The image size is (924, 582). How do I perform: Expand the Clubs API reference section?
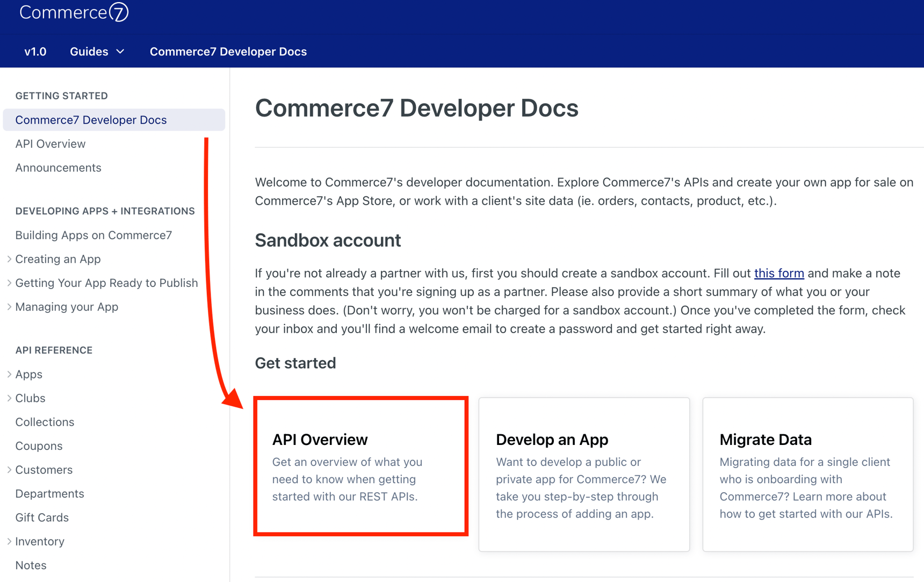click(x=10, y=398)
